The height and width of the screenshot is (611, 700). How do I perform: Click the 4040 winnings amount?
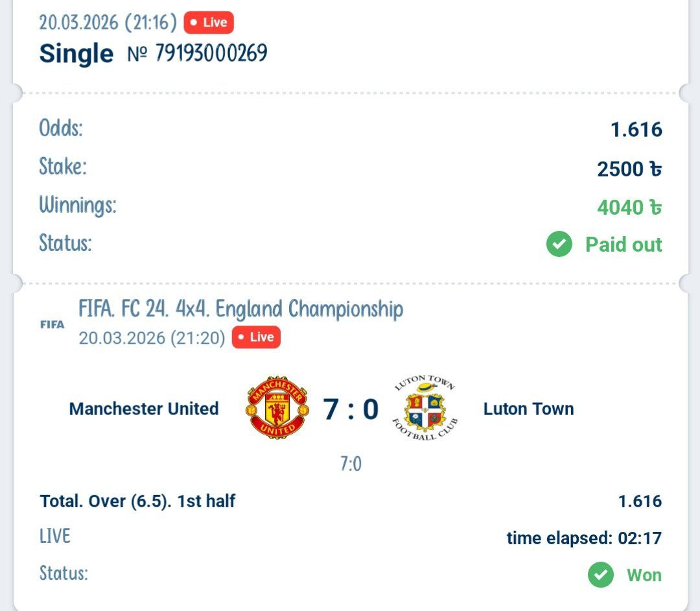pyautogui.click(x=629, y=207)
